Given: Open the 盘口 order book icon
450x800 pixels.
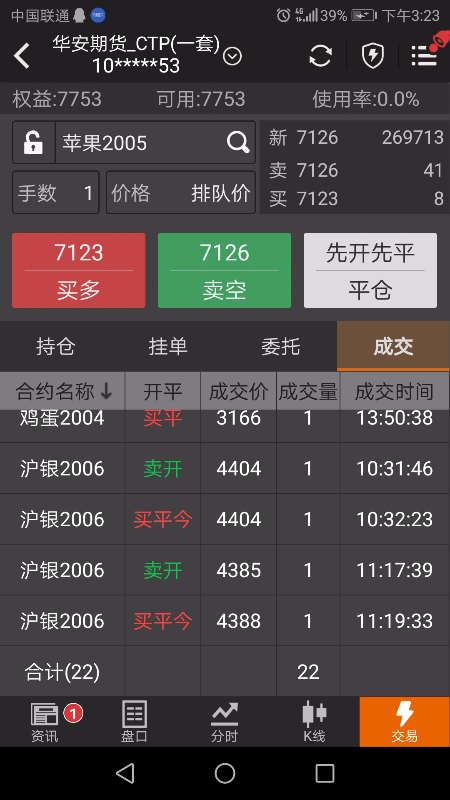Looking at the screenshot, I should [135, 721].
